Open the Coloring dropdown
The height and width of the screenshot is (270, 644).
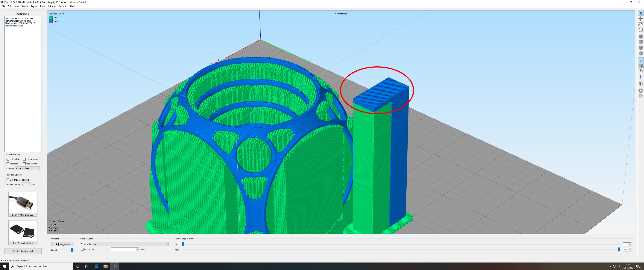[27, 168]
